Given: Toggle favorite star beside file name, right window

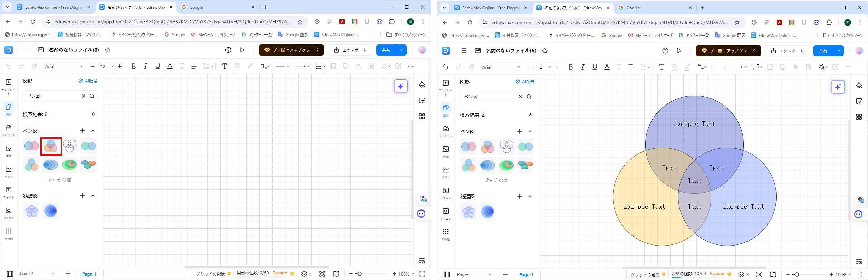Looking at the screenshot, I should [x=545, y=51].
